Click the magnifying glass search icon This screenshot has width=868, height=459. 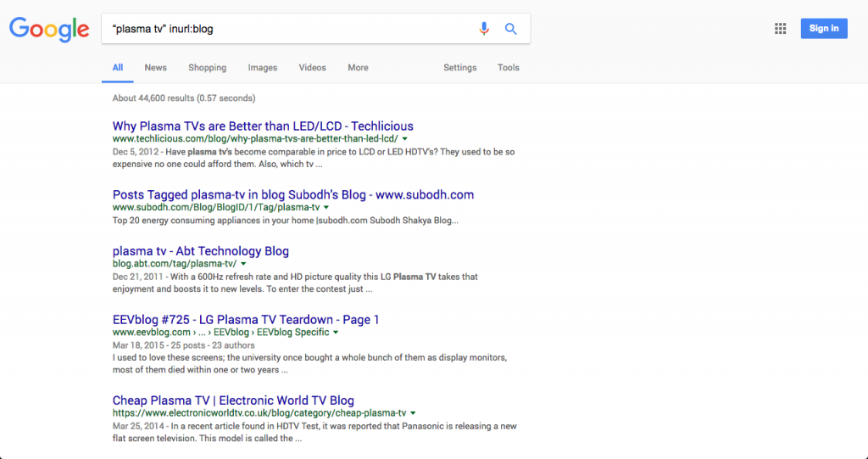tap(510, 29)
